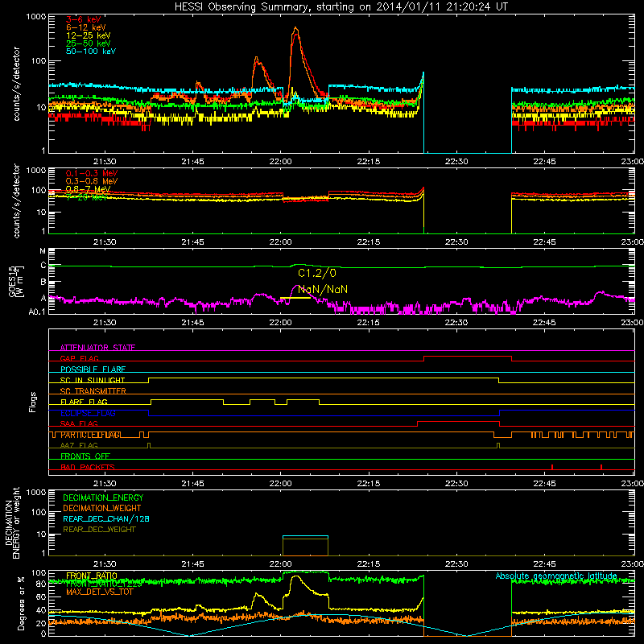The image size is (644, 644).
Task: Click the 'Flags' vertical axis title
Action: [32, 402]
